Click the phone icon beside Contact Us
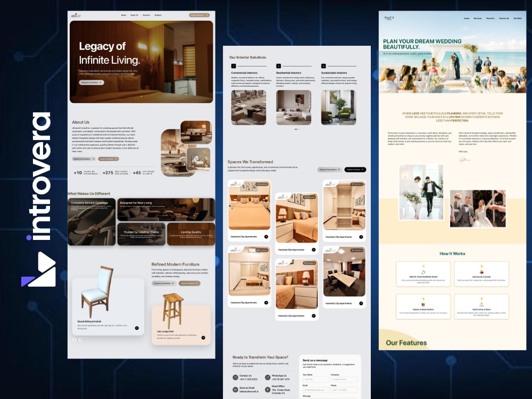The image size is (532, 399). click(x=235, y=377)
